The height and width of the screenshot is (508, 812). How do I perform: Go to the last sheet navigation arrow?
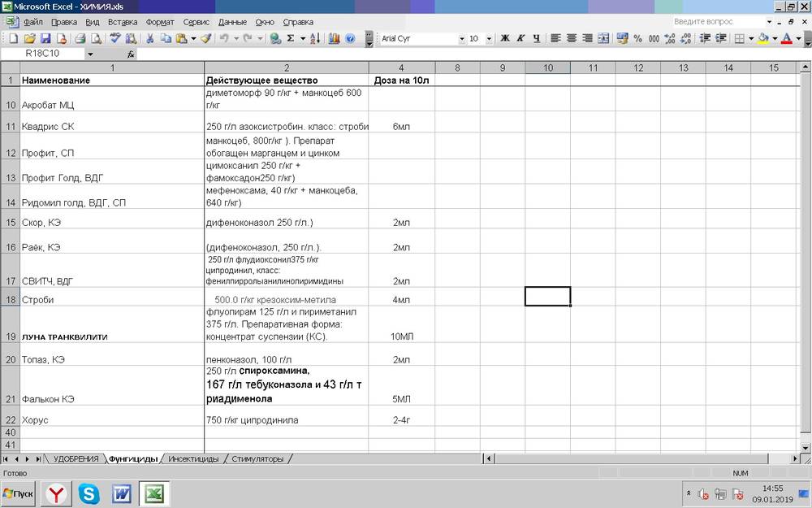click(38, 459)
